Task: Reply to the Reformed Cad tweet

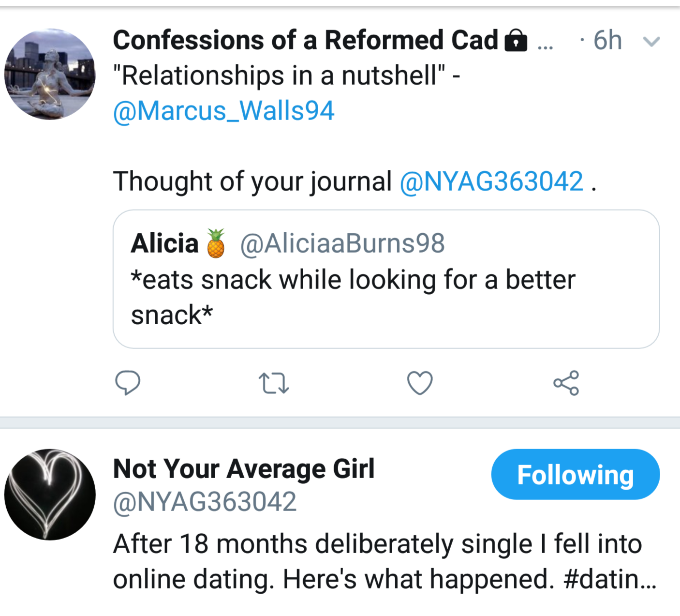Action: (128, 383)
